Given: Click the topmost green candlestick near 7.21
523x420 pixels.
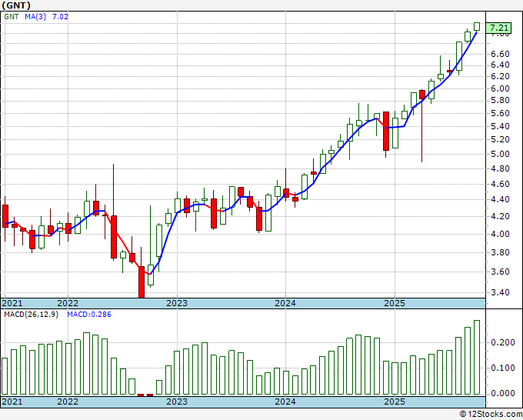Looking at the screenshot, I should tap(477, 27).
